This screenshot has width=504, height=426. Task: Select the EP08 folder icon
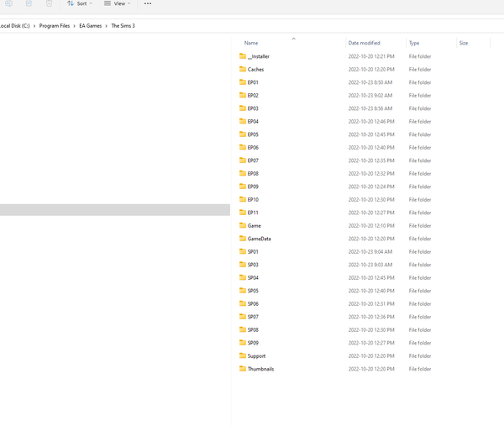coord(243,173)
